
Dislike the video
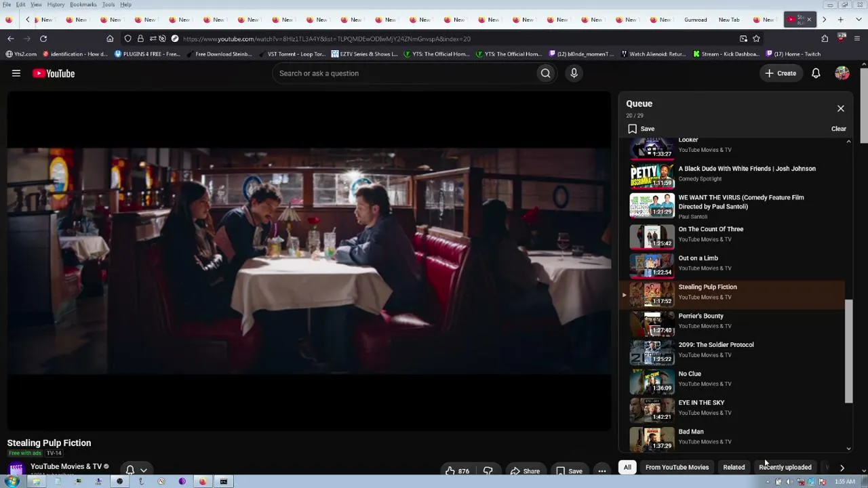(488, 471)
